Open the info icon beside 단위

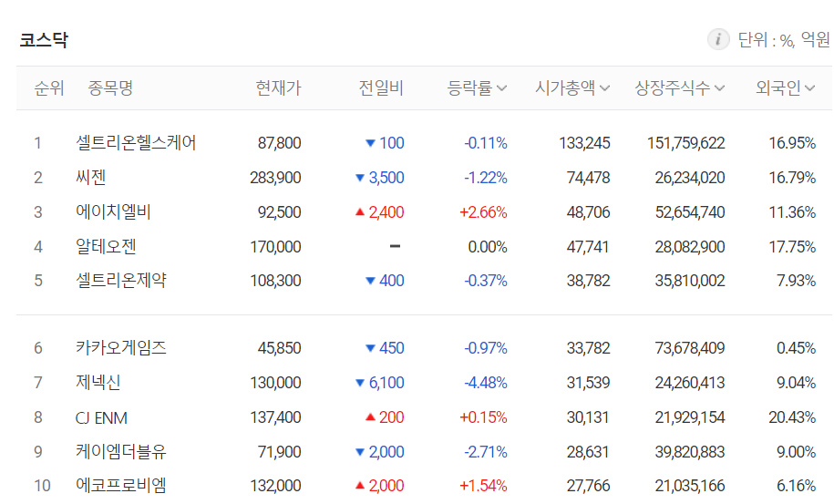point(718,39)
